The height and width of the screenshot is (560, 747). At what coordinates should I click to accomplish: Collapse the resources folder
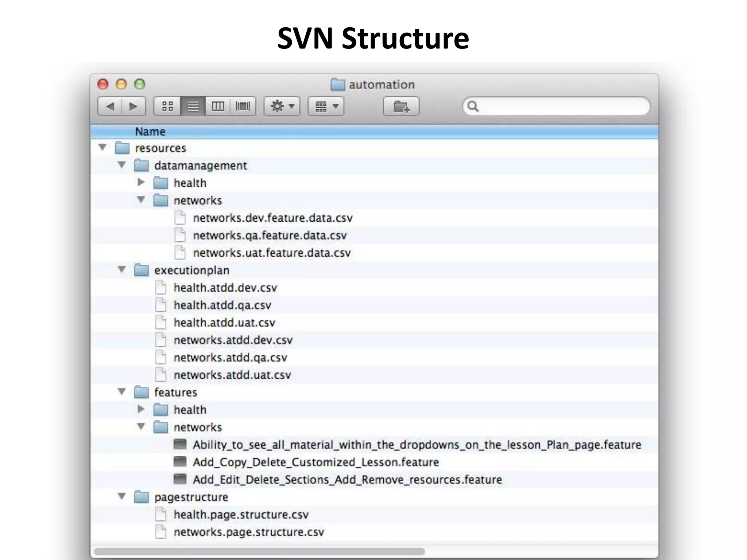pos(102,148)
